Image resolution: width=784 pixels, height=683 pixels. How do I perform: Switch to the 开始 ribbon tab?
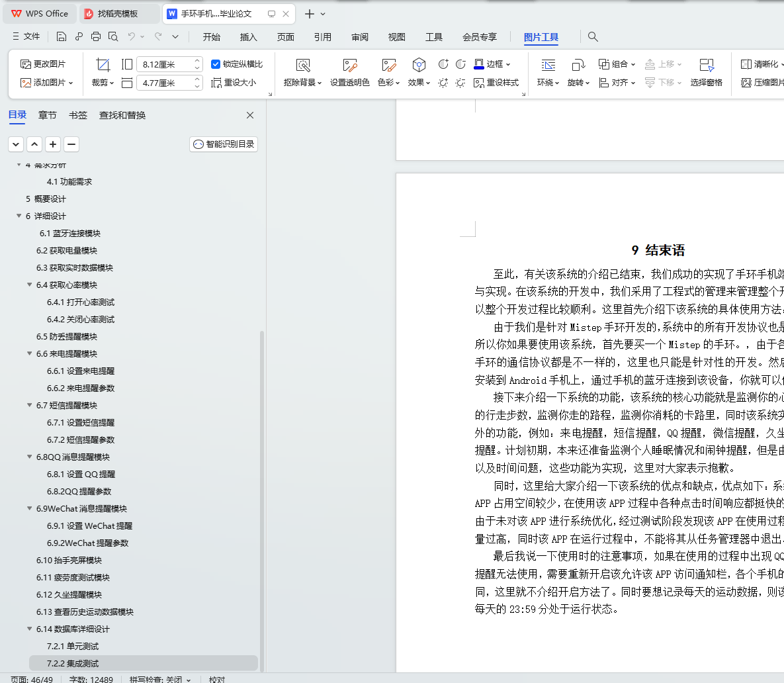[x=212, y=37]
